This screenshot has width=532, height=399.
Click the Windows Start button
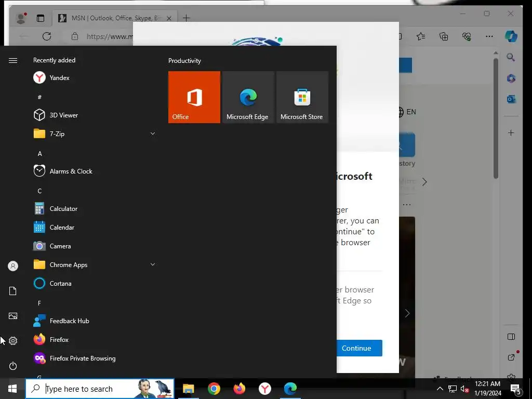click(x=12, y=389)
